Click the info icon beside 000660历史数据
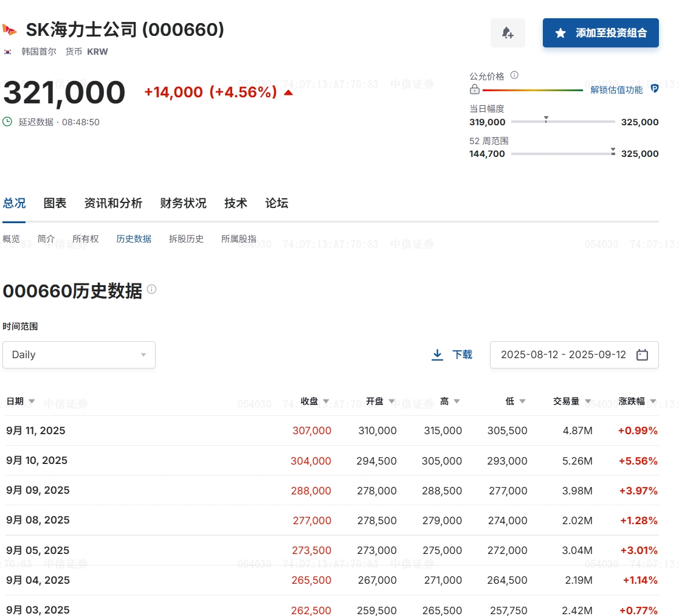The height and width of the screenshot is (616, 679). click(x=151, y=289)
